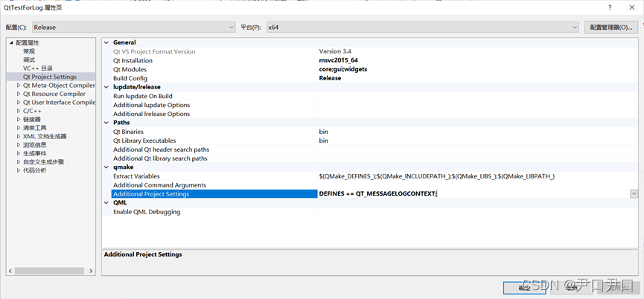
Task: Click the tree panel horizontal scrollbar thumb
Action: tap(49, 271)
